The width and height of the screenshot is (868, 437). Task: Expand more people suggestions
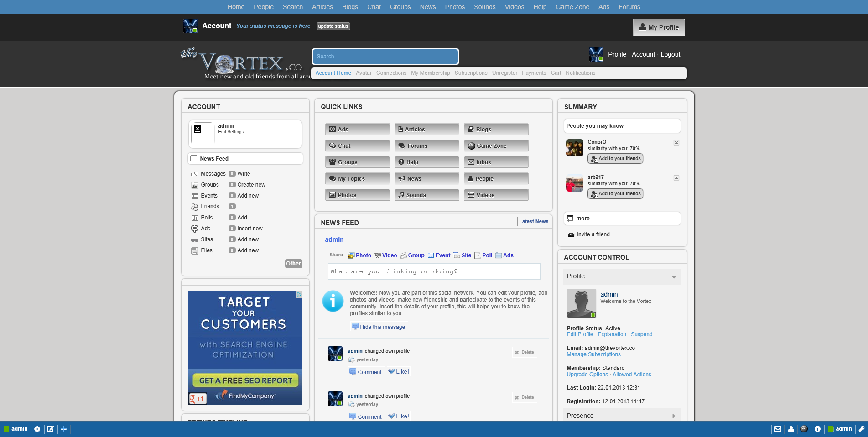pyautogui.click(x=582, y=218)
